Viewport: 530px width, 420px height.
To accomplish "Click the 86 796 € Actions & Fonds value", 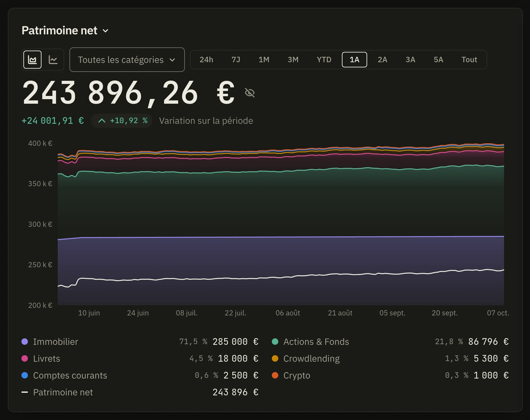I will point(488,342).
